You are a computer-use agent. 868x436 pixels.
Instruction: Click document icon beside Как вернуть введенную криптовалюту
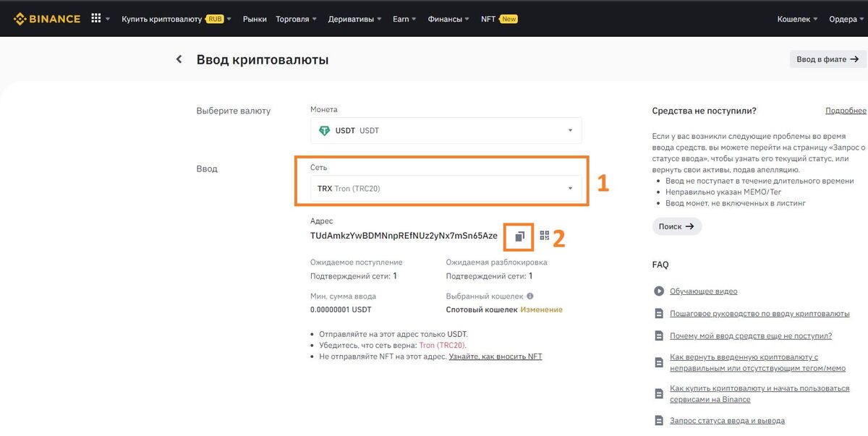pos(659,362)
